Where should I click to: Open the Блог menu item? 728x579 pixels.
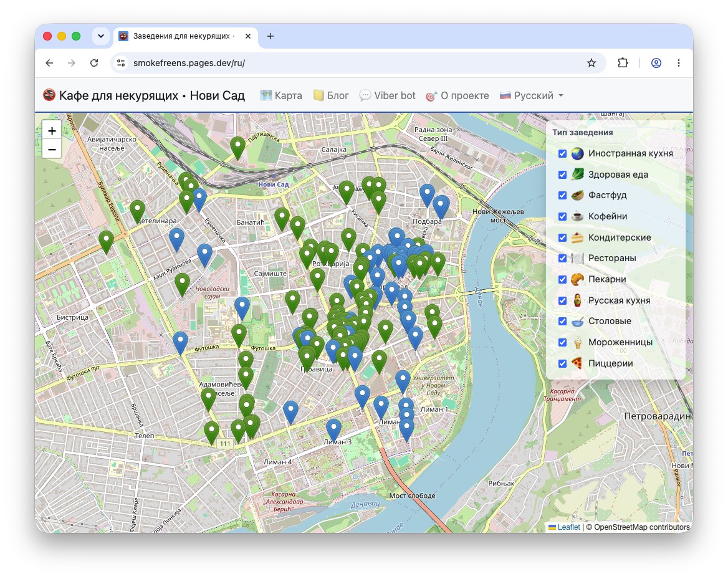[x=330, y=95]
